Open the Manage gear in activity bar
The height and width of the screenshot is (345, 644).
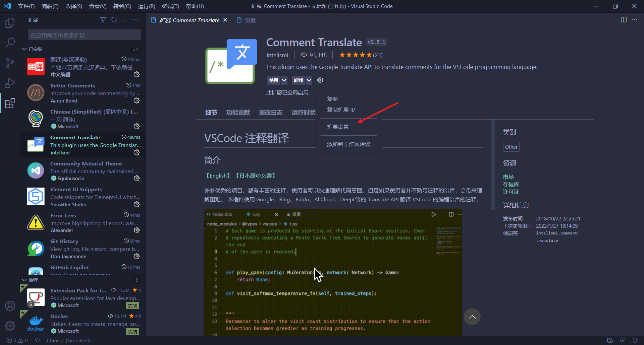point(10,326)
